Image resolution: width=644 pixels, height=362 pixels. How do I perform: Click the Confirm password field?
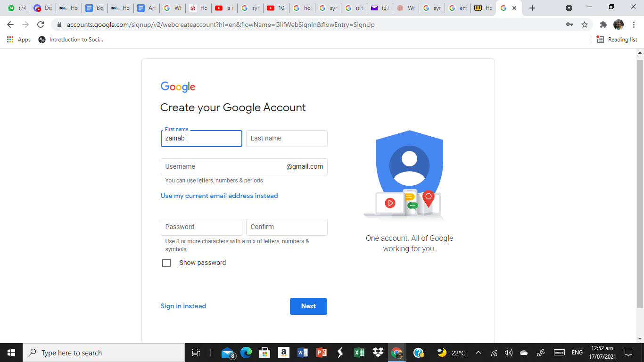(287, 227)
